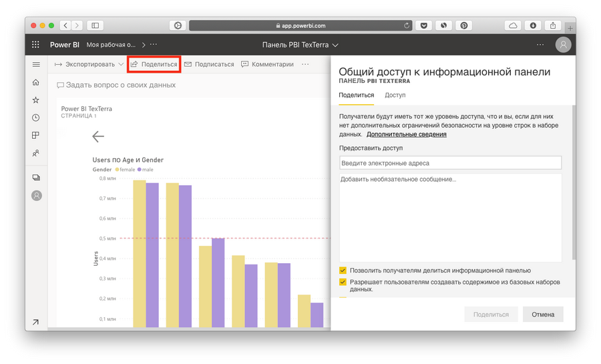The image size is (601, 364).
Task: Click the male legend color swatch
Action: 140,170
